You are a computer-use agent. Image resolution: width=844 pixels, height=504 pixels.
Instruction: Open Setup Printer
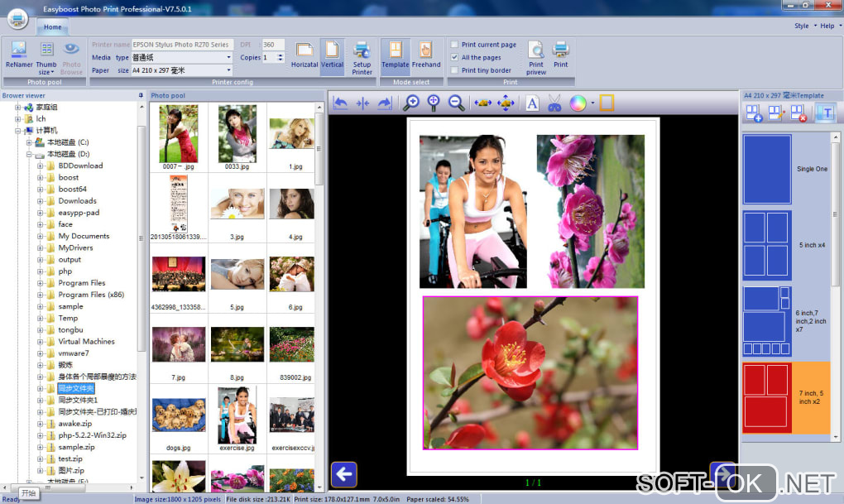[362, 58]
